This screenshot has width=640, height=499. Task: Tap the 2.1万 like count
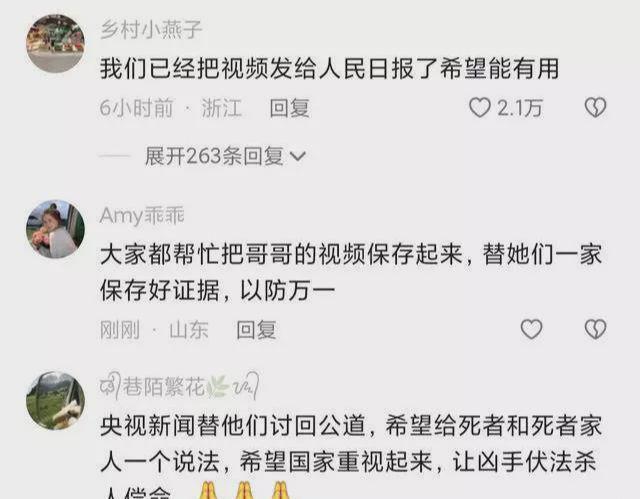tap(520, 108)
